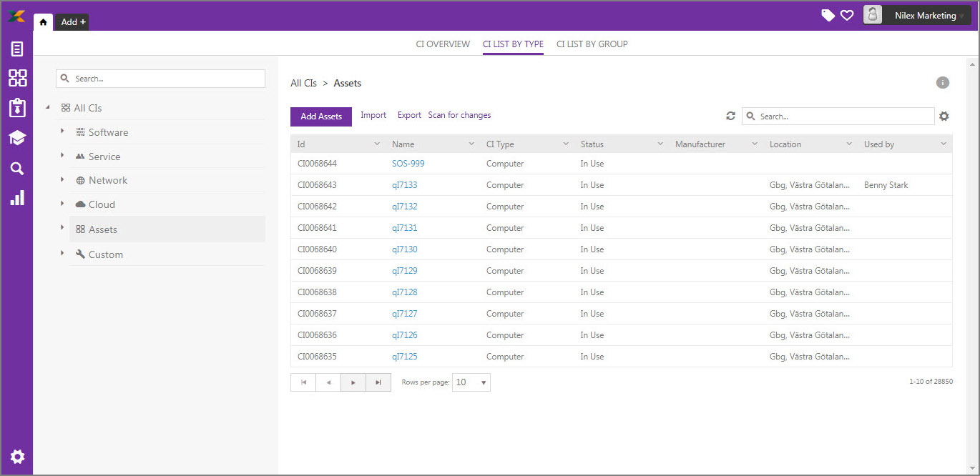Select the CI0068636 row Id cell
980x476 pixels.
pyautogui.click(x=317, y=335)
